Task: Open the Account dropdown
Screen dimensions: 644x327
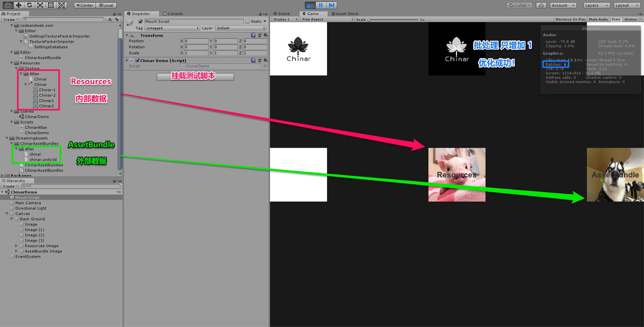Action: [x=563, y=5]
